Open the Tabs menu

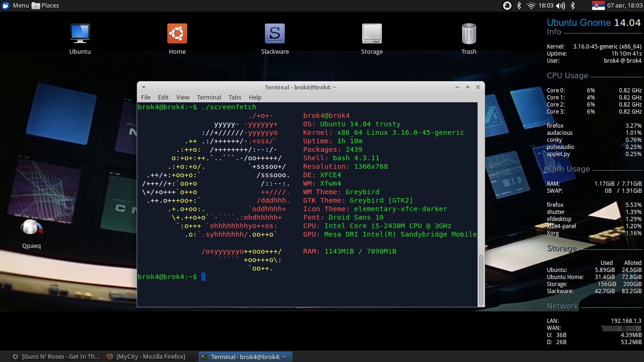click(x=235, y=97)
